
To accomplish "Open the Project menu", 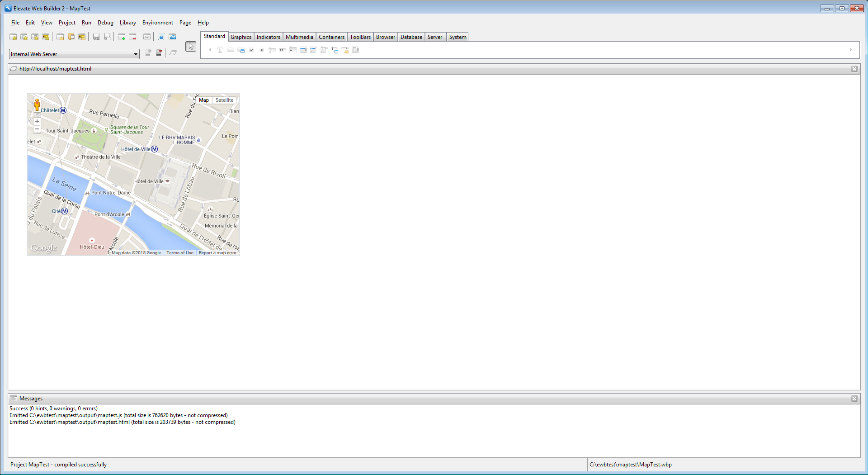I will point(67,23).
